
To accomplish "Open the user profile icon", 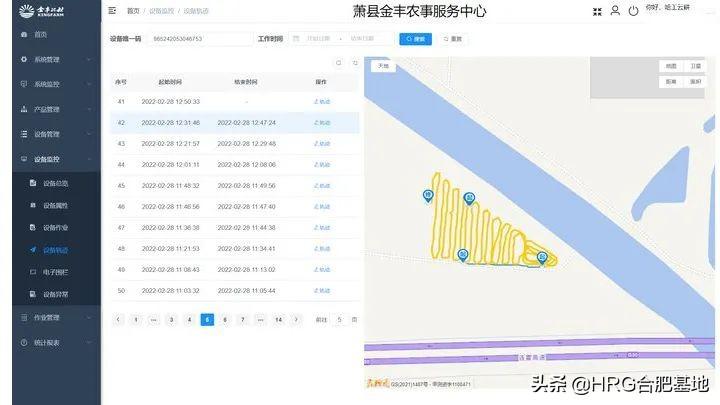I will tap(615, 11).
